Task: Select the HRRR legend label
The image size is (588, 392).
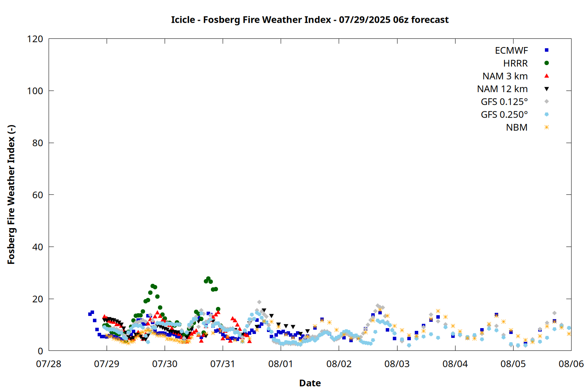Action: pos(515,64)
